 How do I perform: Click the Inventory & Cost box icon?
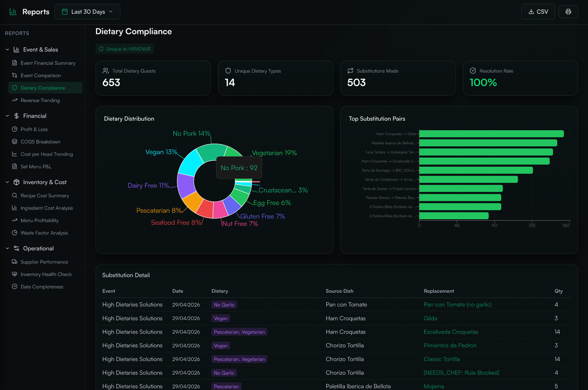click(x=17, y=182)
